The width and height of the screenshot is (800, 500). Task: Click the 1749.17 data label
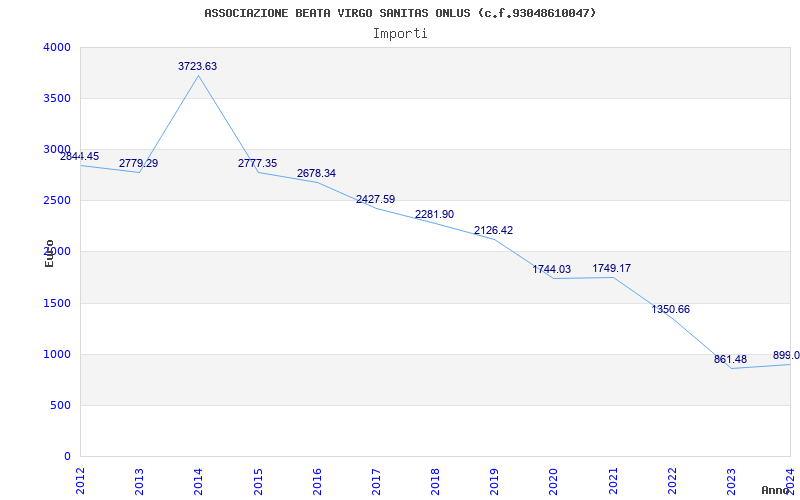click(x=611, y=269)
